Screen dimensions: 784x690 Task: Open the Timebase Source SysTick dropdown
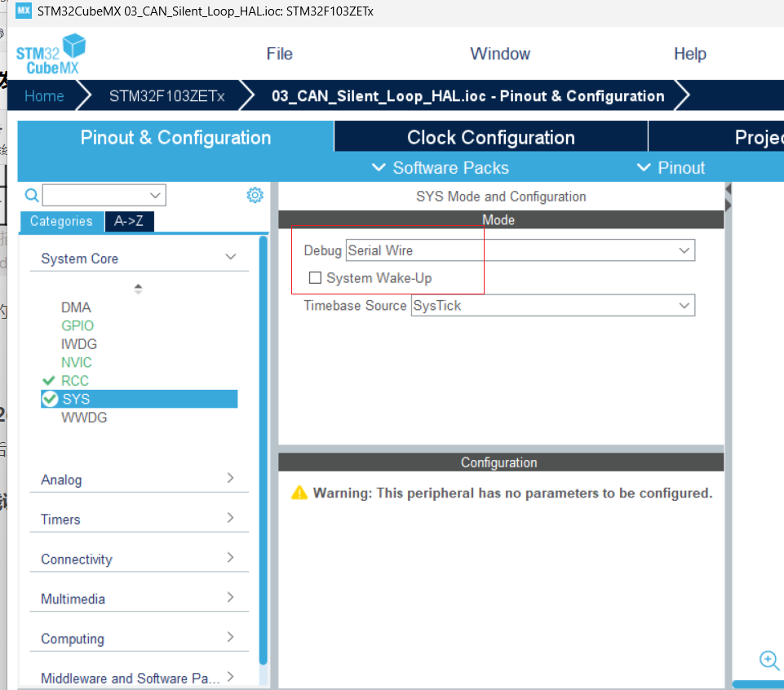point(553,305)
